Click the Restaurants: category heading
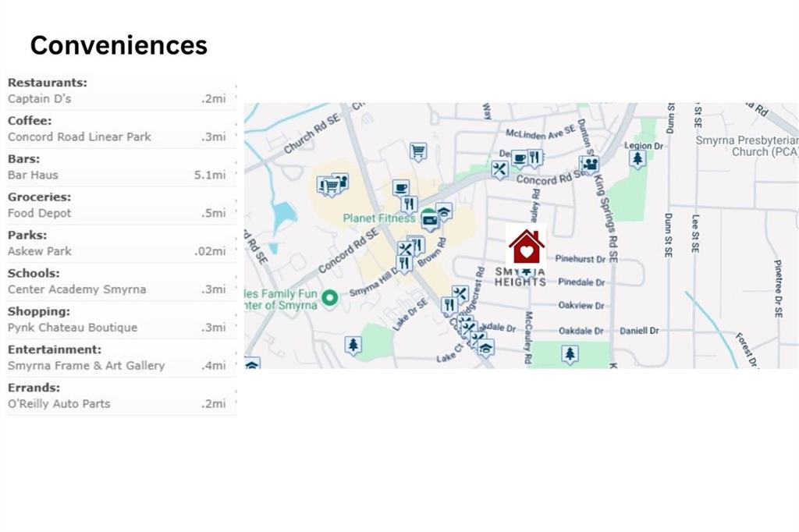 pos(48,83)
